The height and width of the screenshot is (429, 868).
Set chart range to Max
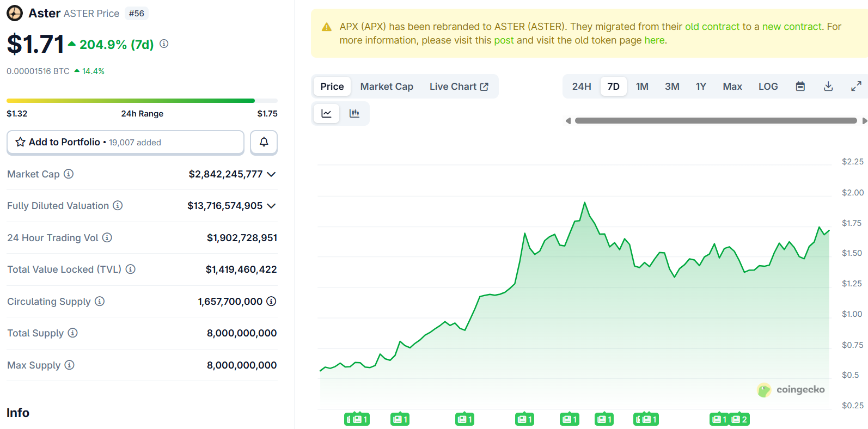[732, 87]
